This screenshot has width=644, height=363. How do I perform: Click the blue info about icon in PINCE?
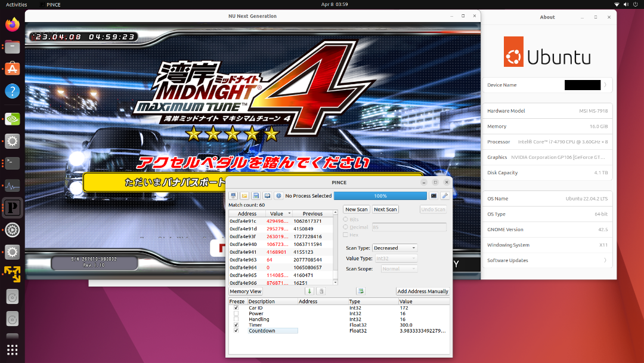pyautogui.click(x=278, y=196)
